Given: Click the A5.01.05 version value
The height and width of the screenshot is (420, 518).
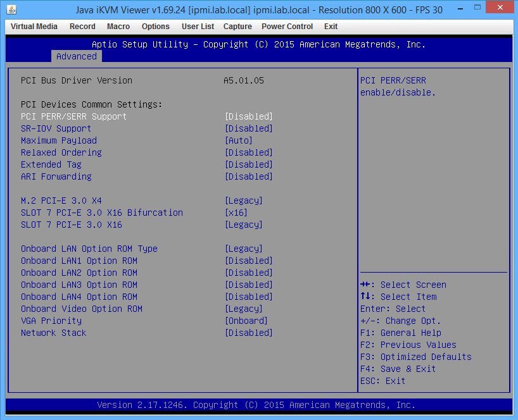Looking at the screenshot, I should click(x=244, y=80).
